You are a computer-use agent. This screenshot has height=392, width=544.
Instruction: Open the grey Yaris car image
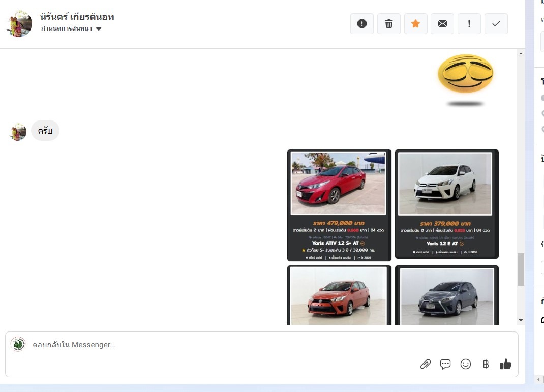point(446,295)
